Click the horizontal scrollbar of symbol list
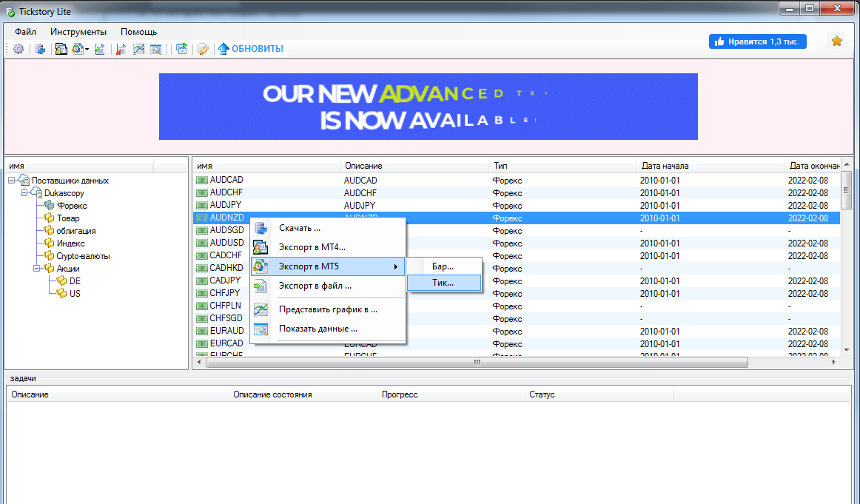Viewport: 860px width, 504px height. (x=477, y=362)
